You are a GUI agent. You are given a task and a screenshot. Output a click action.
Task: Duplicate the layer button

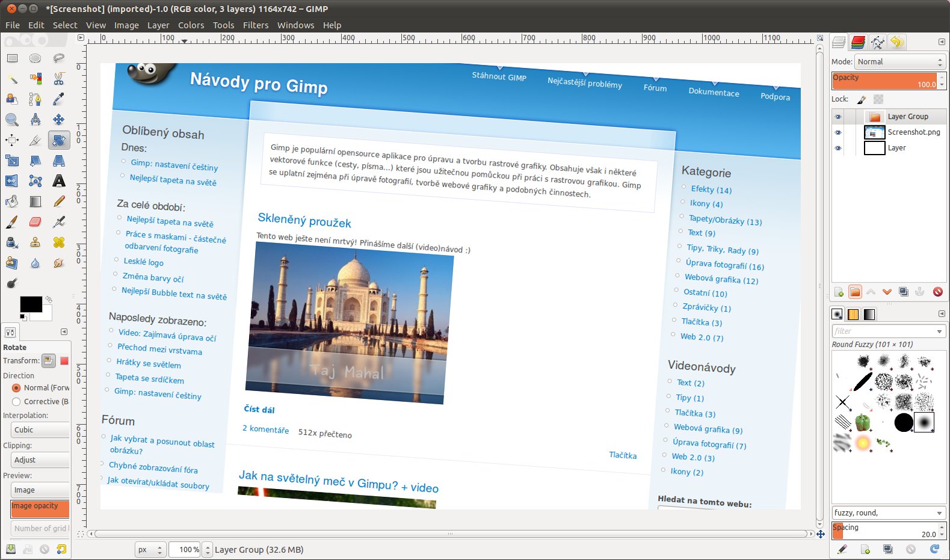903,292
